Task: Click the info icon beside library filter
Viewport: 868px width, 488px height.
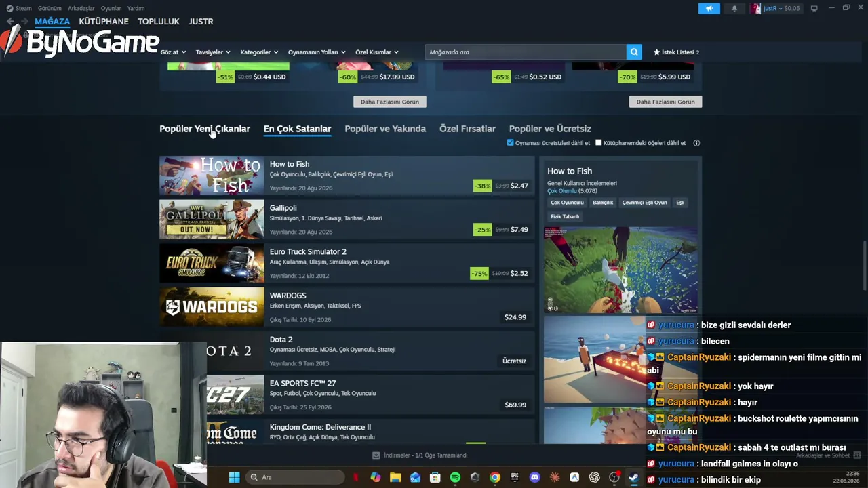Action: point(696,143)
